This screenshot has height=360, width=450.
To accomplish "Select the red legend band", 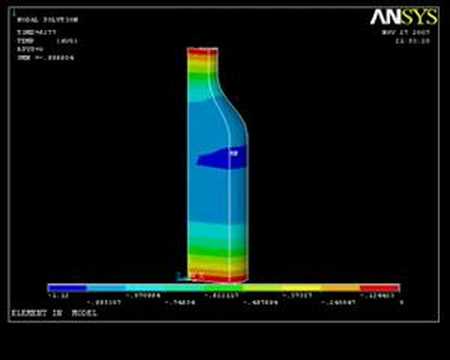I will (380, 288).
